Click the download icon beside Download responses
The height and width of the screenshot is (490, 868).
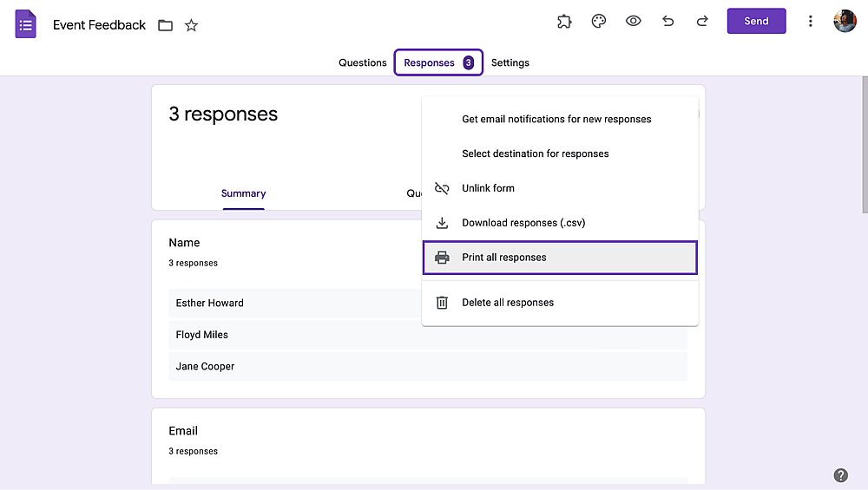[442, 223]
